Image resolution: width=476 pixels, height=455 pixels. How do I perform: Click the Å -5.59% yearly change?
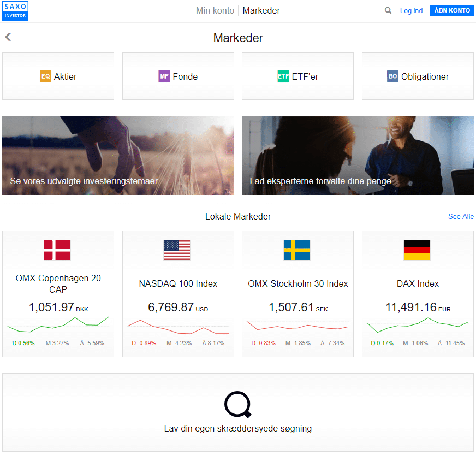pyautogui.click(x=92, y=343)
